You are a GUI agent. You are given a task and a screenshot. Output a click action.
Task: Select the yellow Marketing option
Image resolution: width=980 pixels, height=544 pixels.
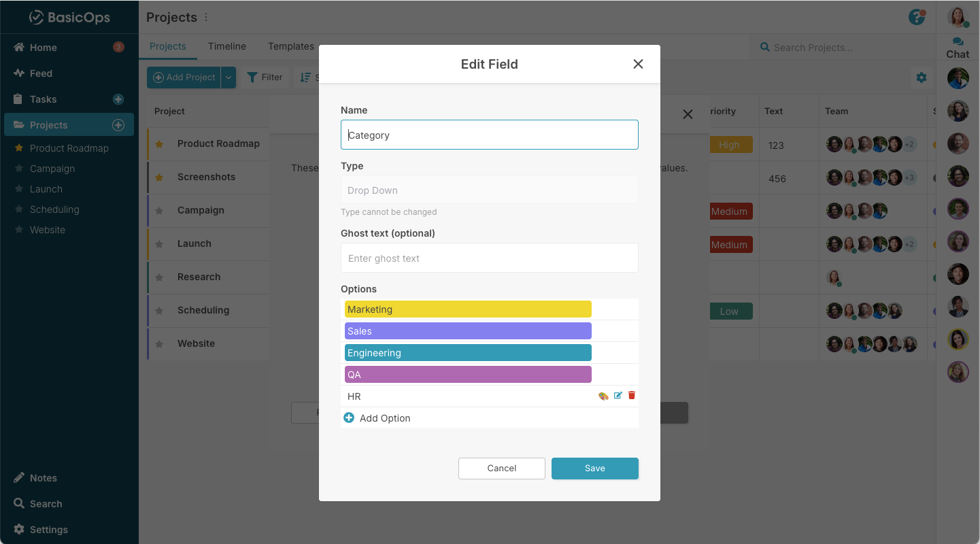coord(468,309)
